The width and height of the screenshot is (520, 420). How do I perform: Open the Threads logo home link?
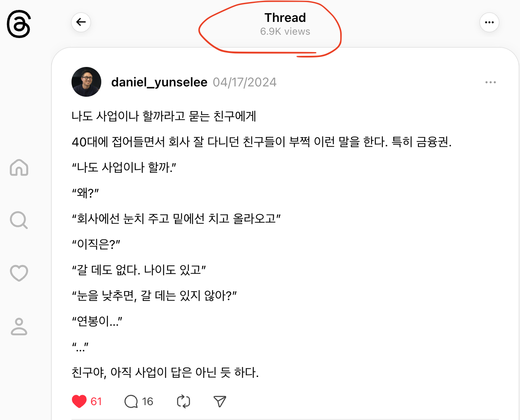pyautogui.click(x=19, y=25)
